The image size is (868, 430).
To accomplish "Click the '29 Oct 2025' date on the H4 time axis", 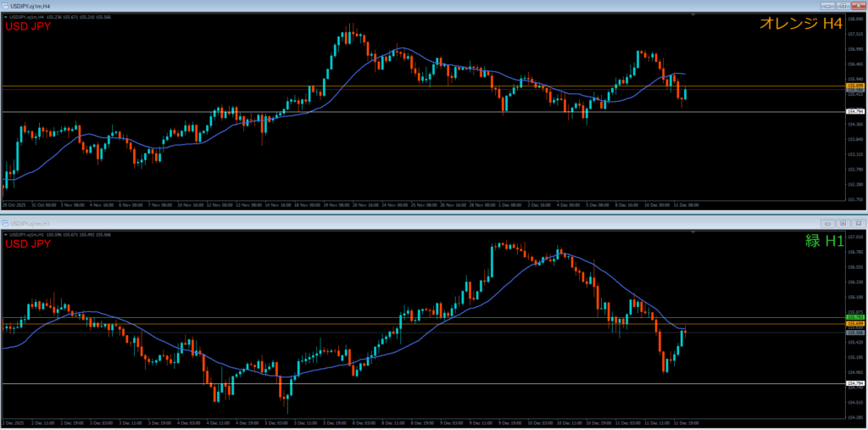I will tap(12, 205).
